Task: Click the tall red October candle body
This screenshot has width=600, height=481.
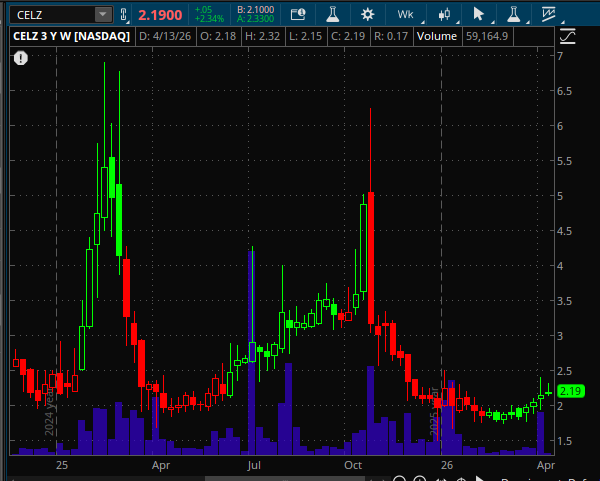Action: tap(371, 258)
